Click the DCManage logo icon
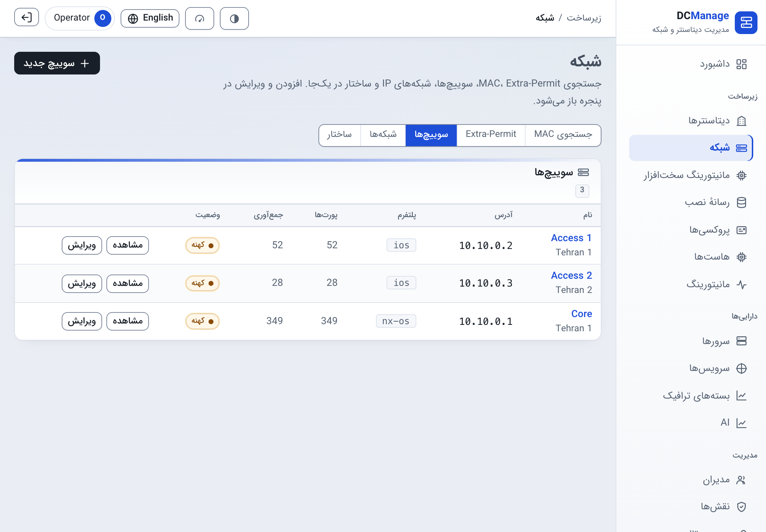 (746, 23)
